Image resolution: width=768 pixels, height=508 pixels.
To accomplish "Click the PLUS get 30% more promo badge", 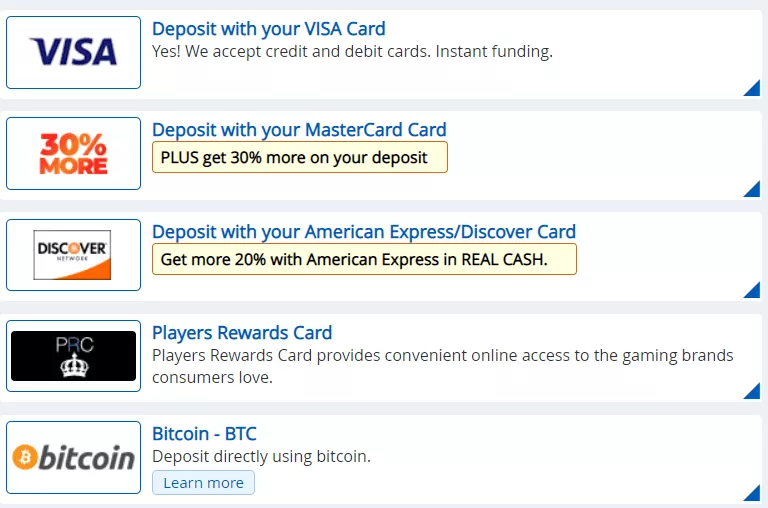I will coord(299,157).
